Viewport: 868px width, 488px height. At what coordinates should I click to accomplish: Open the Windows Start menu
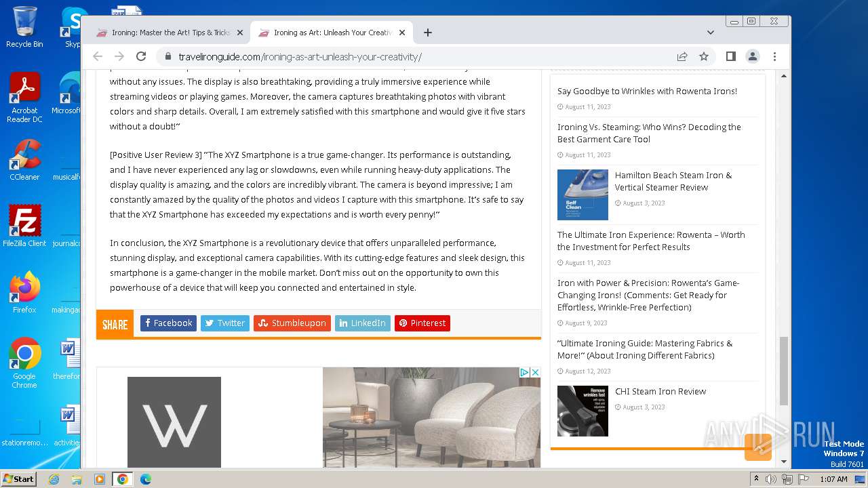tap(19, 479)
